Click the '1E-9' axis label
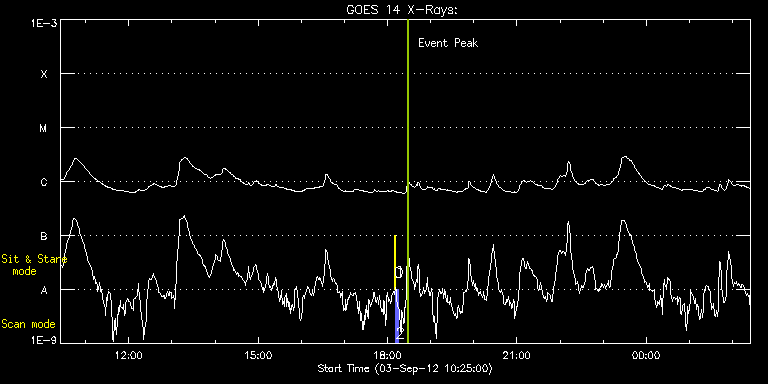Image resolution: width=768 pixels, height=384 pixels. pyautogui.click(x=43, y=340)
